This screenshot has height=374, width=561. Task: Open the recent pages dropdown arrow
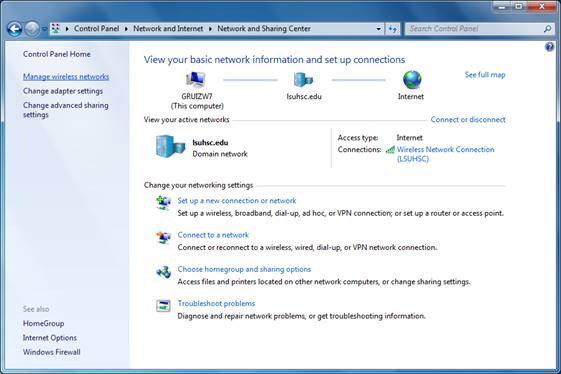[x=44, y=29]
